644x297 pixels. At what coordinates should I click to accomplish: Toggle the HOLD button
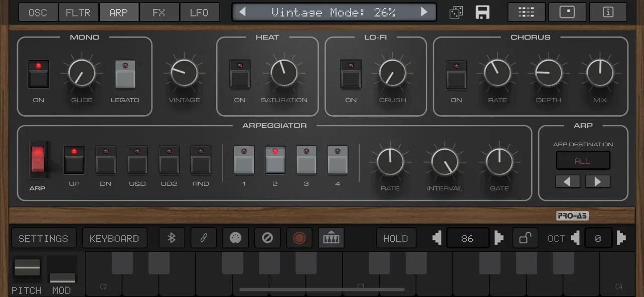396,238
